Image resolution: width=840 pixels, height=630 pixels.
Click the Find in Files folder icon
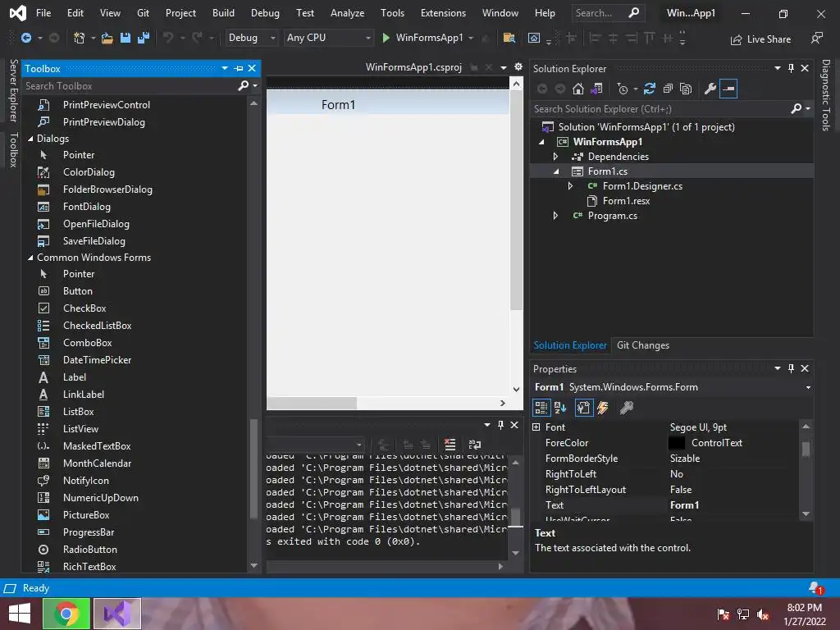coord(509,38)
